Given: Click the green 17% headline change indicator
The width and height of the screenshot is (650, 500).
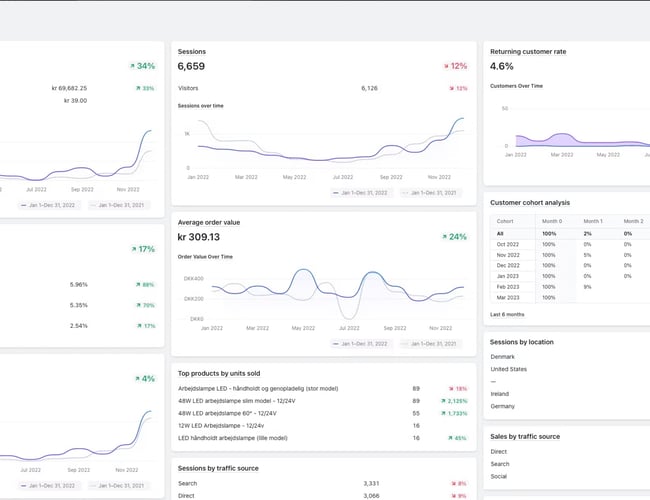Looking at the screenshot, I should 143,249.
